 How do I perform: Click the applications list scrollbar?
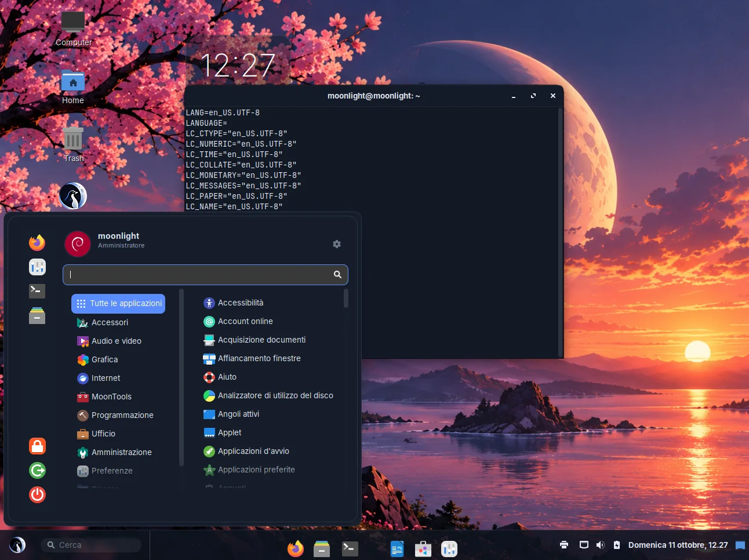(x=346, y=299)
